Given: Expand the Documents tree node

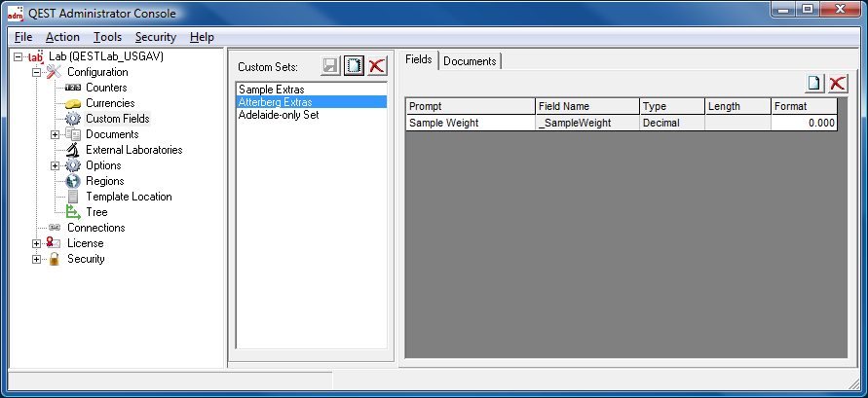Looking at the screenshot, I should (x=56, y=134).
